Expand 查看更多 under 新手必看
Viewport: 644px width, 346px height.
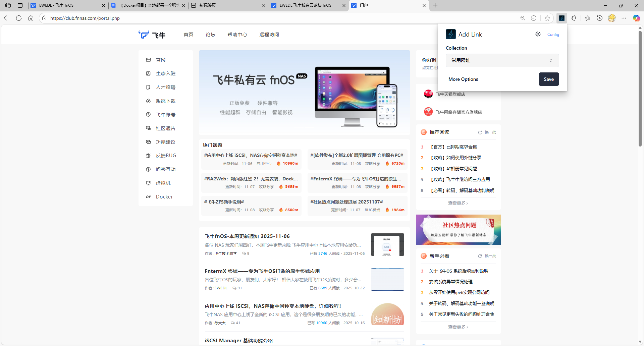tap(458, 327)
